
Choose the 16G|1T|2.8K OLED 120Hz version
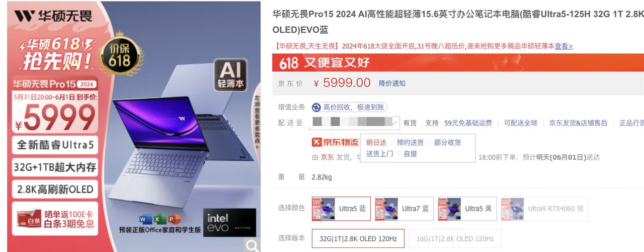pos(455,238)
